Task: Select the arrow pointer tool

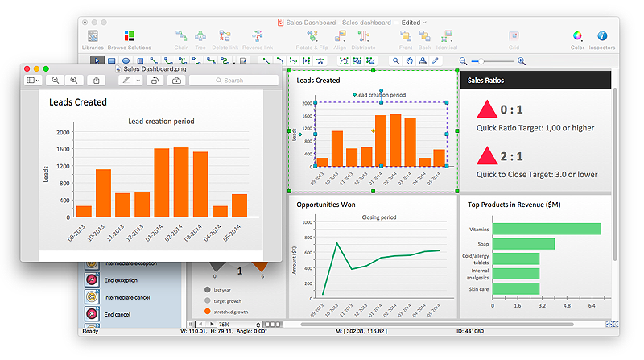Action: [x=97, y=61]
